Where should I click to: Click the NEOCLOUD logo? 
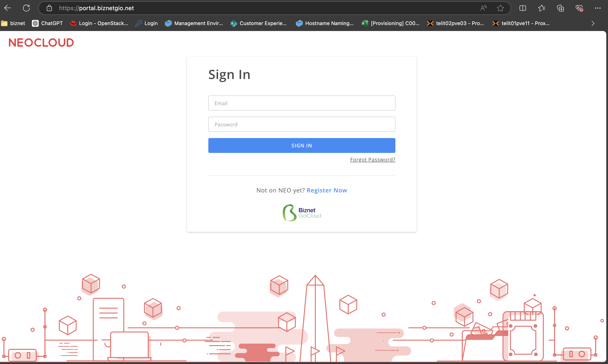[41, 43]
